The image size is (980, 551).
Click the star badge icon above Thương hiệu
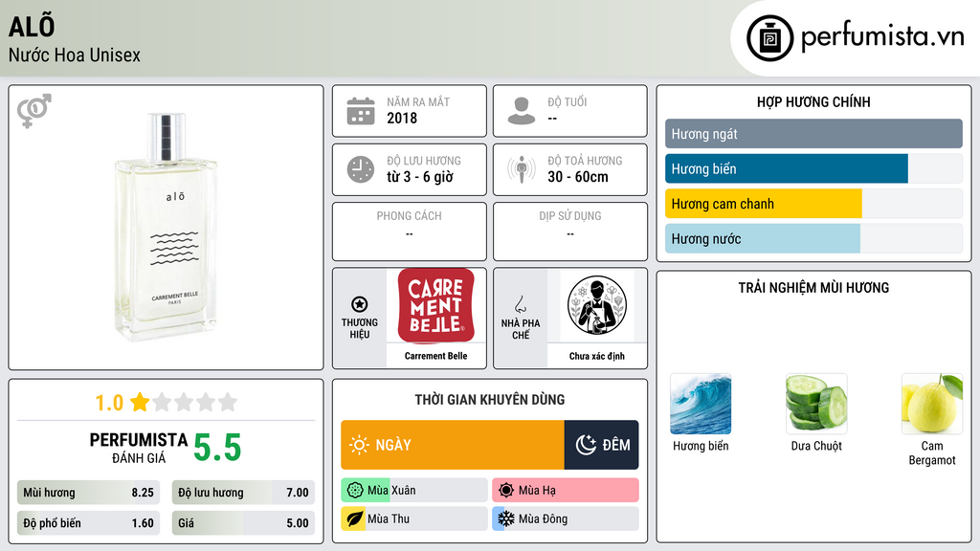360,304
